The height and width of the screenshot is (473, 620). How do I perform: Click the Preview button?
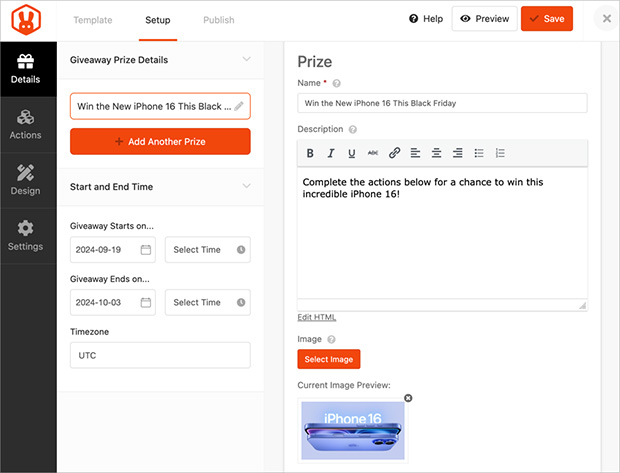[x=485, y=19]
